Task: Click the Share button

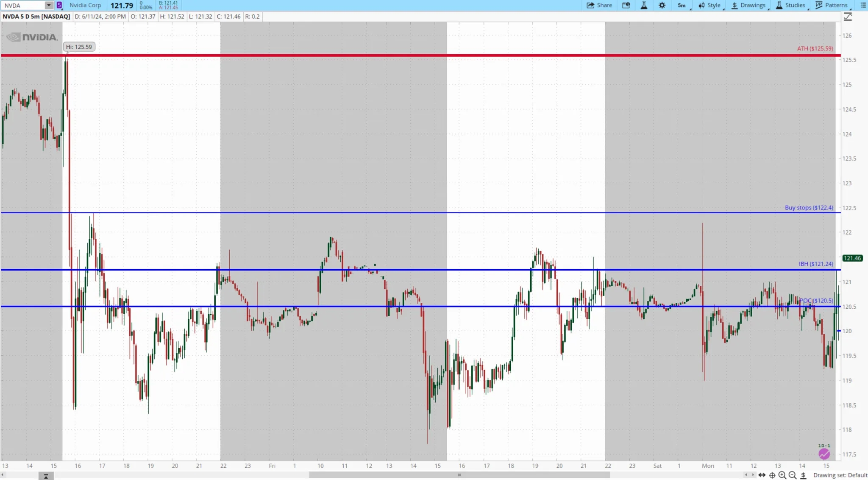Action: coord(599,5)
